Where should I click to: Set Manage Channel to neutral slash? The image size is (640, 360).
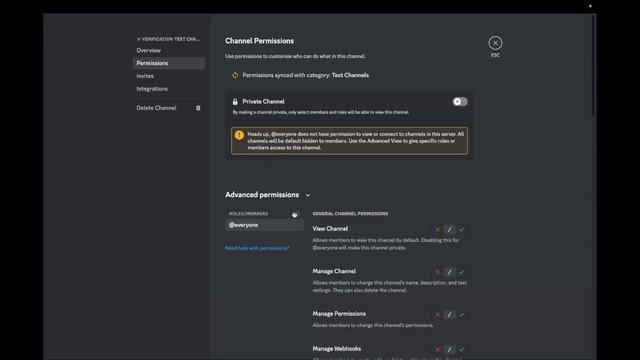click(449, 272)
